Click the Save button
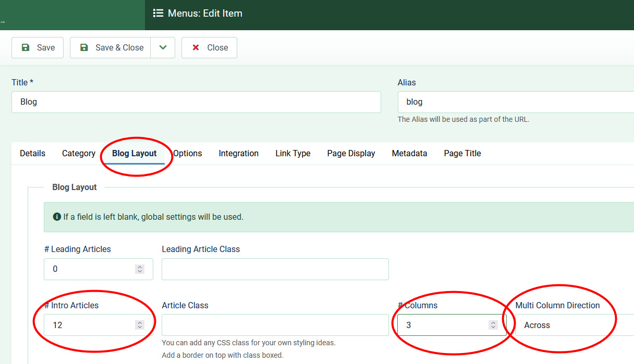Screen dimensions: 634x364 point(37,47)
